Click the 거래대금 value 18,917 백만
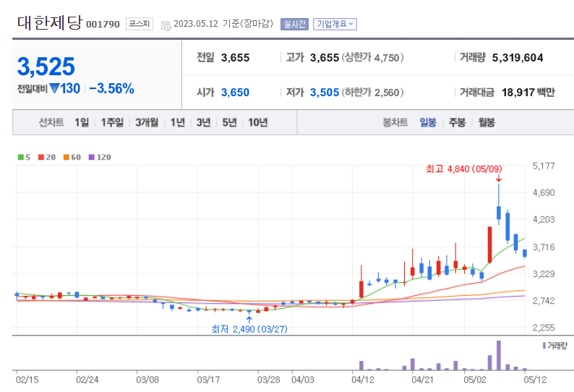This screenshot has height=392, width=574. [x=528, y=93]
